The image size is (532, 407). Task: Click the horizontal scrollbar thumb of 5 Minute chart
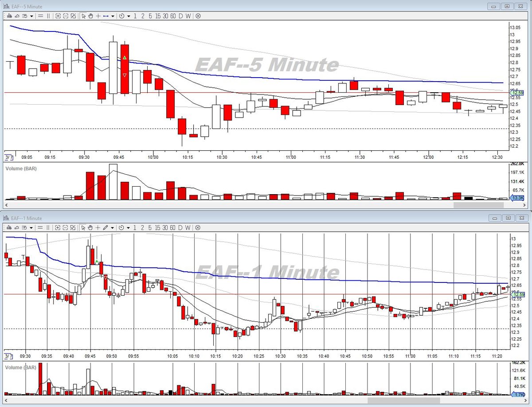478,205
